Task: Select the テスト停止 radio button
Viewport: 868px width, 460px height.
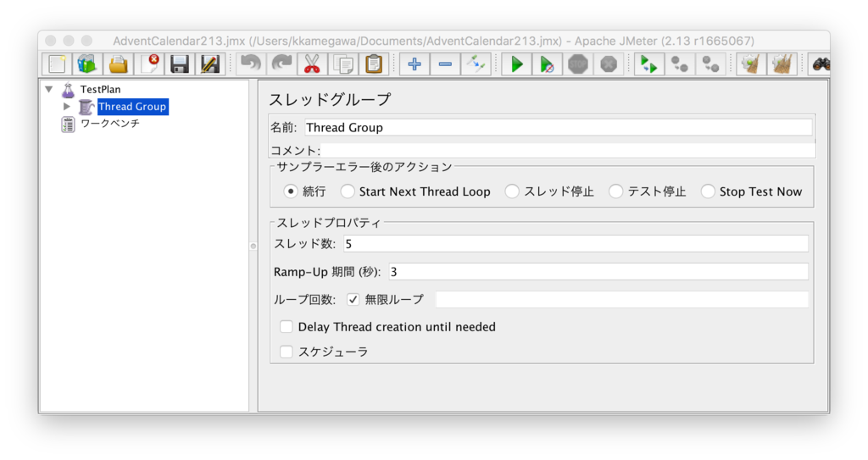Action: pos(615,191)
